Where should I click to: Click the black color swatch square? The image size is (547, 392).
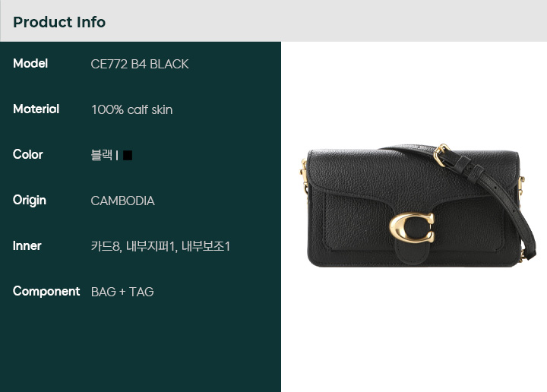128,155
